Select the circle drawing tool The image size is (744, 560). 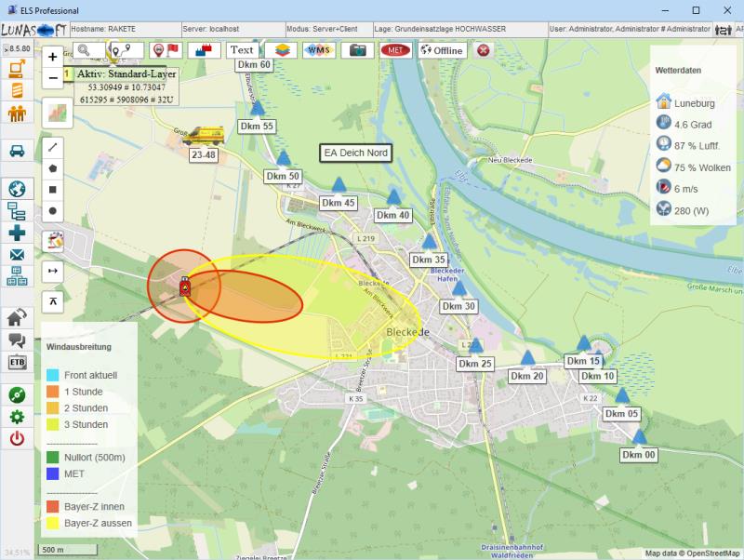[x=53, y=211]
